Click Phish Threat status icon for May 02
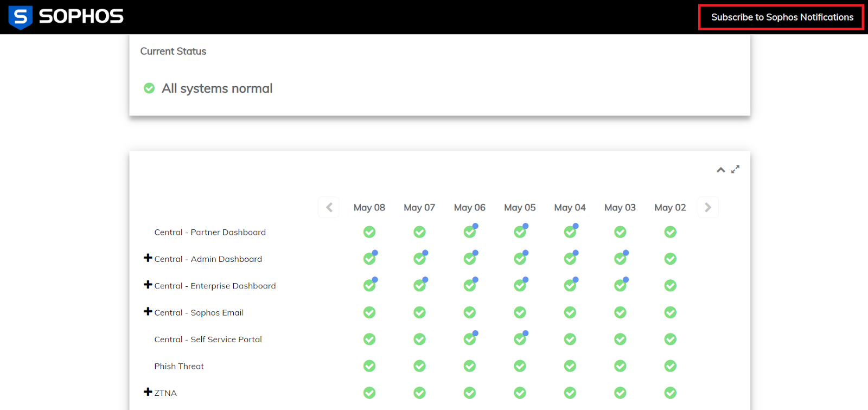The image size is (868, 410). [671, 366]
